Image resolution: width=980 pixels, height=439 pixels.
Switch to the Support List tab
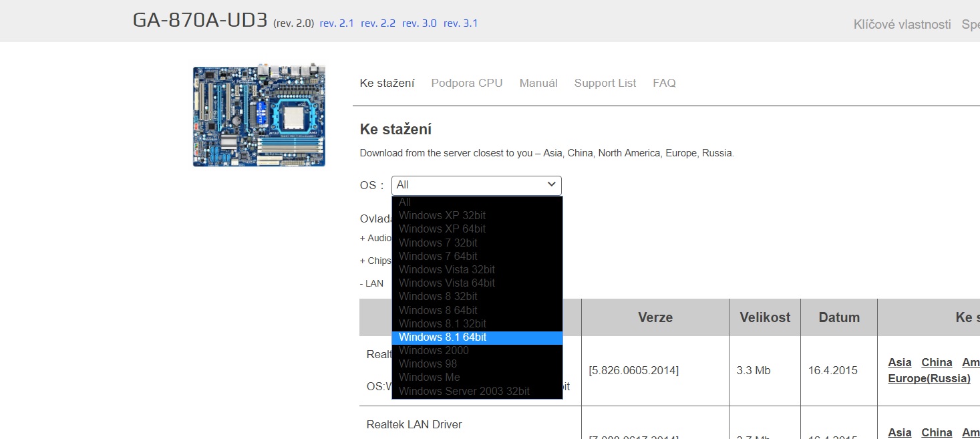[605, 83]
